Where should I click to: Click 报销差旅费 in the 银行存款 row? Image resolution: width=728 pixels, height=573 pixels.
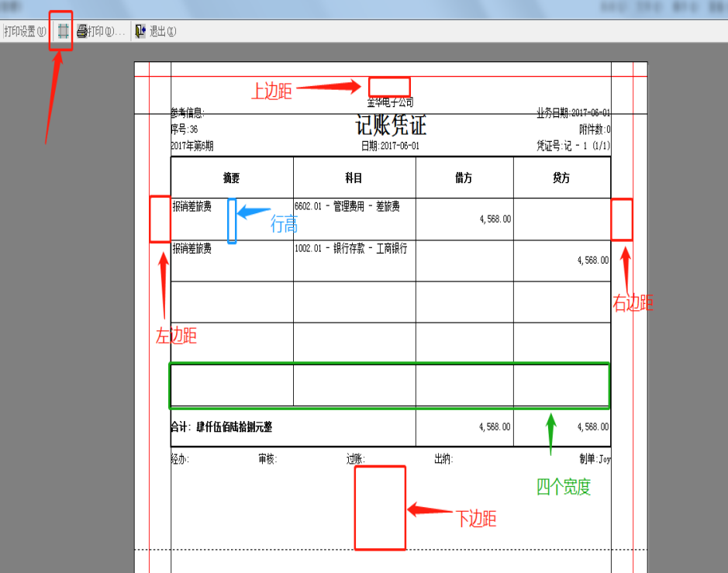tap(192, 248)
